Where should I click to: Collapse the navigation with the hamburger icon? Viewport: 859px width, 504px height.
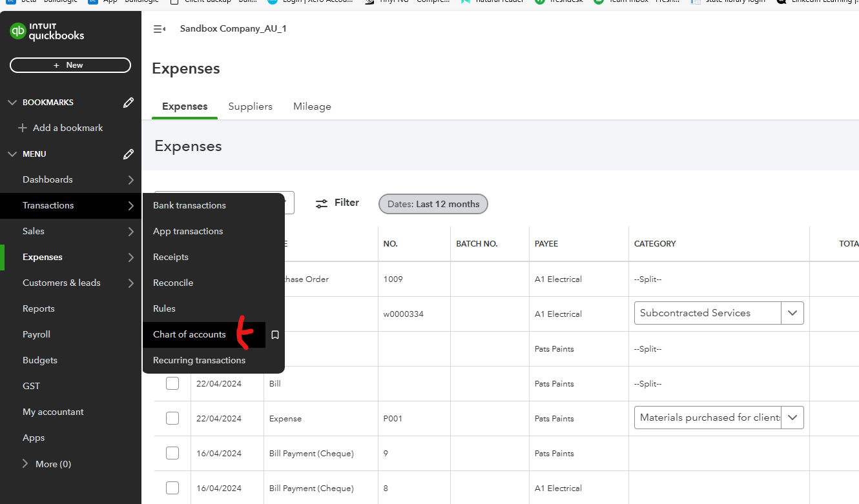(159, 29)
